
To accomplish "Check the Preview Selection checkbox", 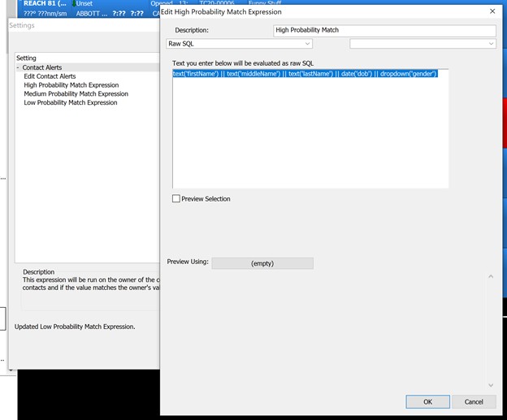I will coord(176,198).
